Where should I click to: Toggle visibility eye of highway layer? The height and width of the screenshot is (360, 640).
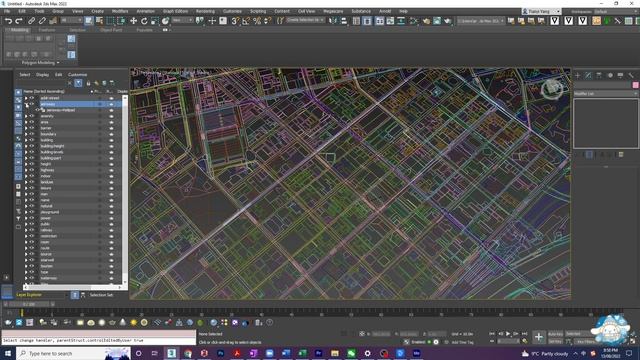32,170
